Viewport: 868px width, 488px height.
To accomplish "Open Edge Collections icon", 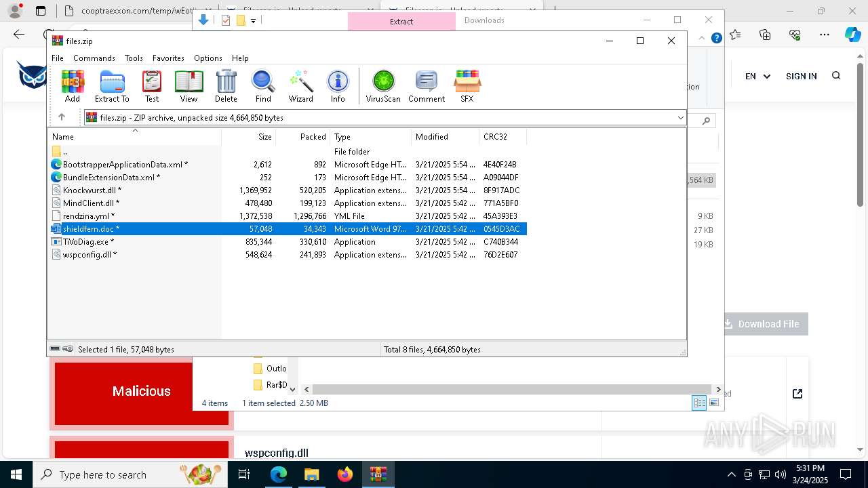I will [x=765, y=35].
